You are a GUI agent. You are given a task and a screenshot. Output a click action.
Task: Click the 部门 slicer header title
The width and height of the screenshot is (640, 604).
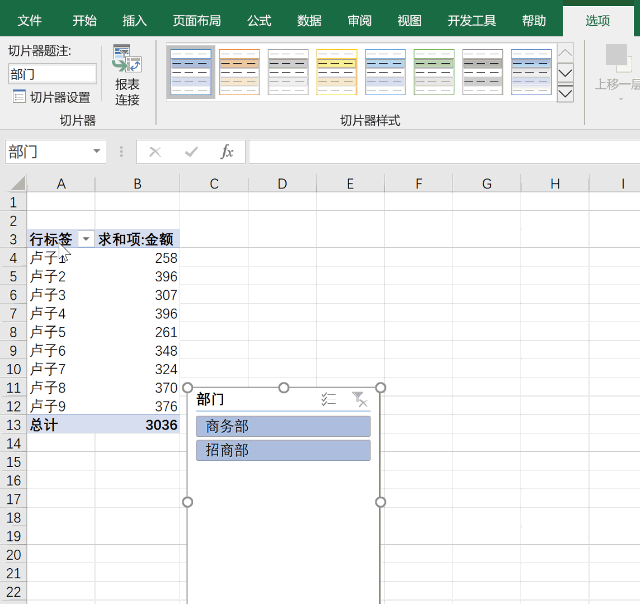point(210,399)
